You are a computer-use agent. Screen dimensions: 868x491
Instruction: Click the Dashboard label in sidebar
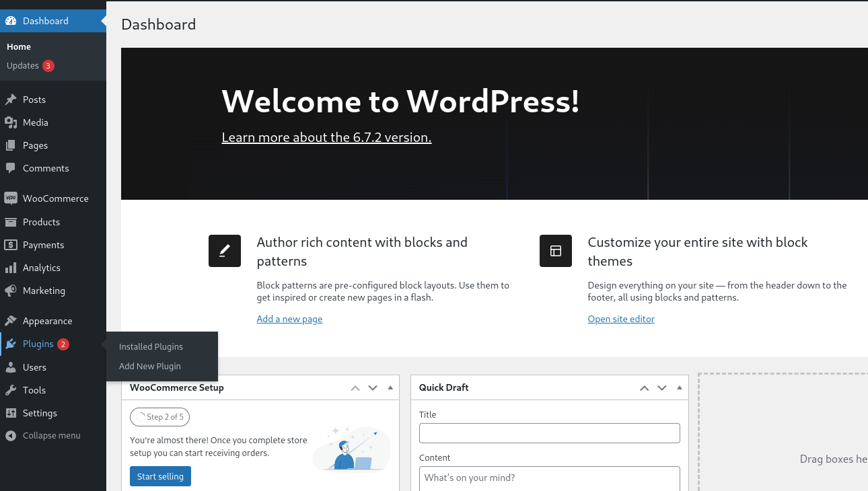tap(46, 21)
